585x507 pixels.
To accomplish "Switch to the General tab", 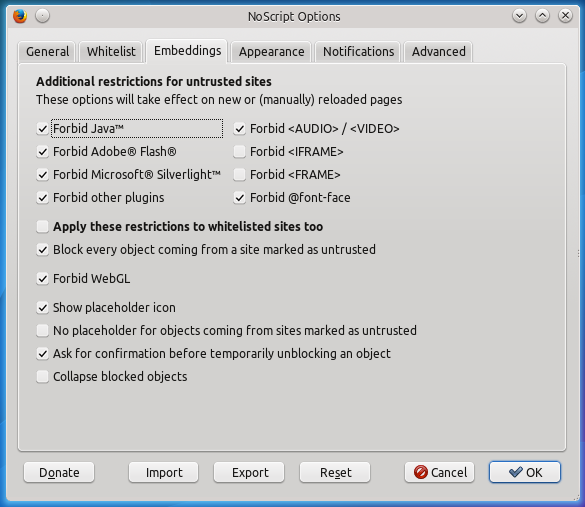I will (x=47, y=51).
